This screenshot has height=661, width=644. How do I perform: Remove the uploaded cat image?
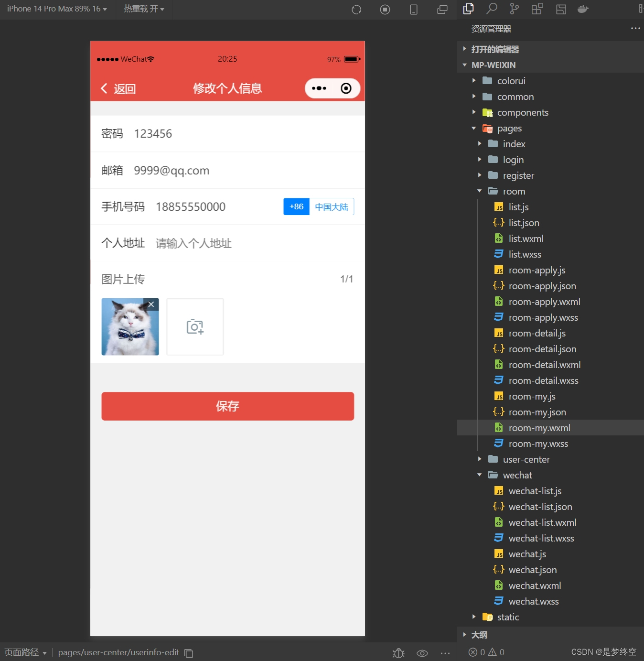pos(151,304)
